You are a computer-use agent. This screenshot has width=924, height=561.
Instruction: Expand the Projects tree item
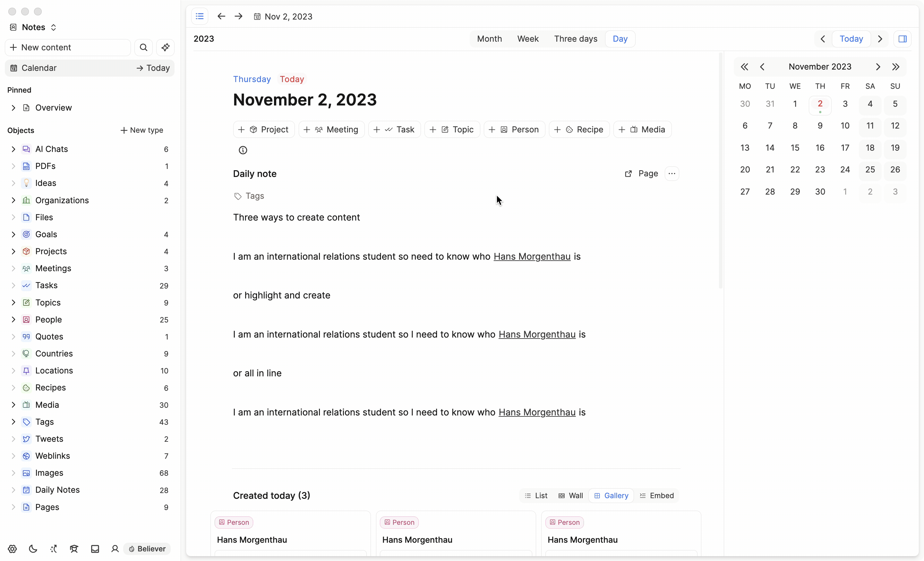pyautogui.click(x=13, y=251)
